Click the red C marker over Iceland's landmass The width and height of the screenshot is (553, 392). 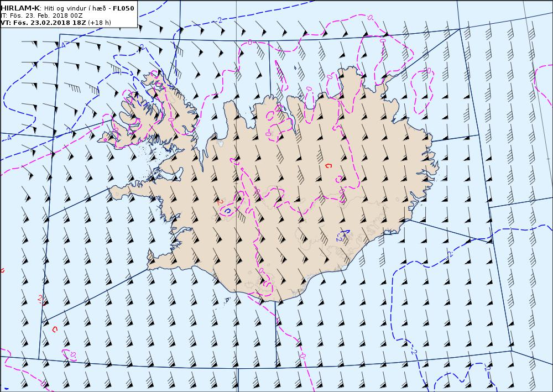(x=328, y=166)
